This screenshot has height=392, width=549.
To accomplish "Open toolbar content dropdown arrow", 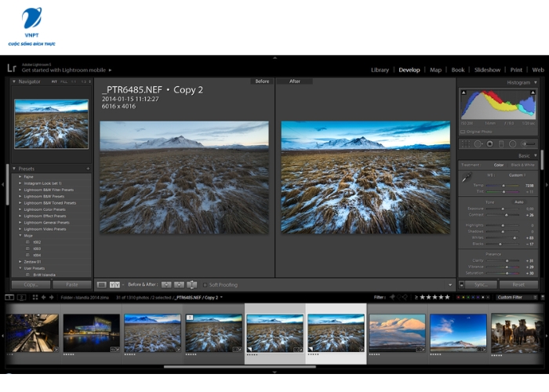I will (450, 285).
